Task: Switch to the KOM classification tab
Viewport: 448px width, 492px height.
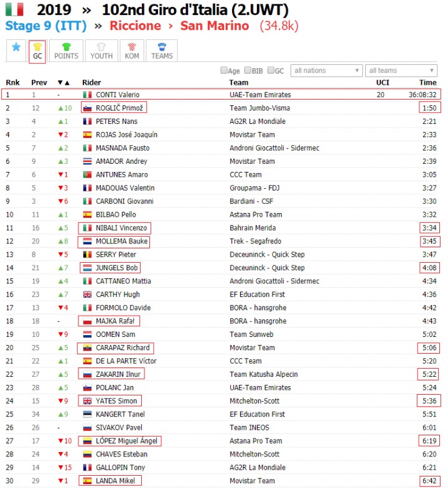Action: (132, 51)
